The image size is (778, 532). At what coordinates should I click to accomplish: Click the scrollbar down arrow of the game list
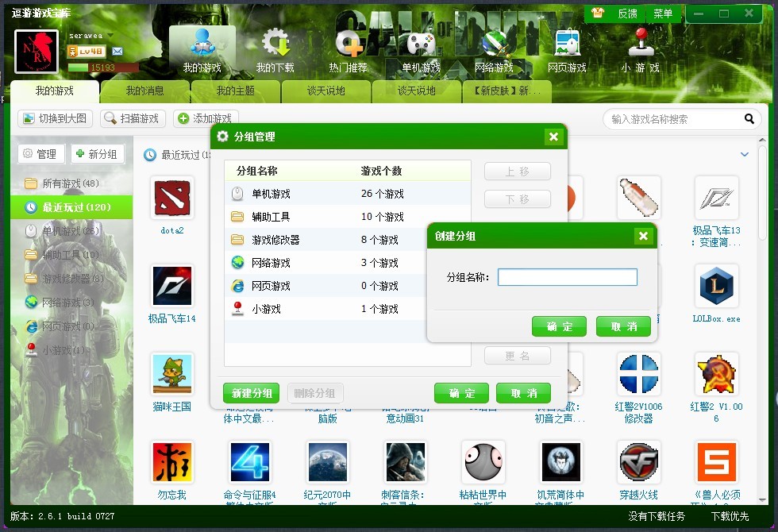[763, 499]
